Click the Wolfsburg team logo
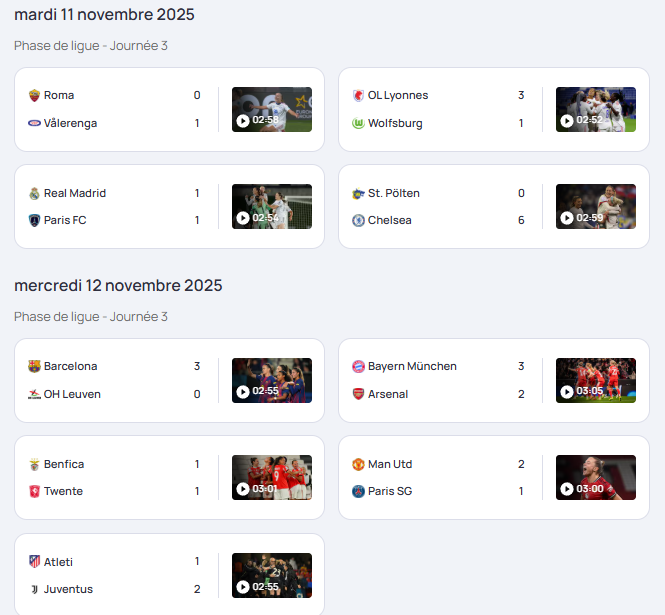This screenshot has height=615, width=665. 358,123
